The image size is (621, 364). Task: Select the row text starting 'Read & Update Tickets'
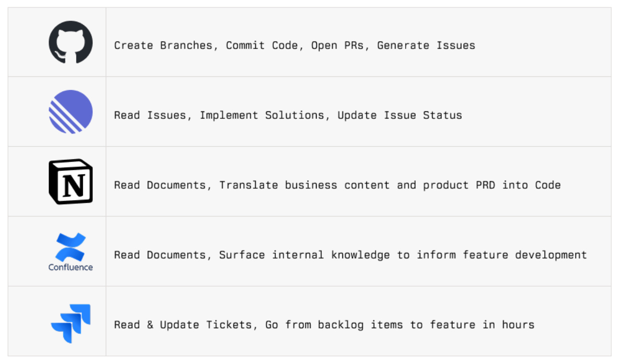pos(324,325)
